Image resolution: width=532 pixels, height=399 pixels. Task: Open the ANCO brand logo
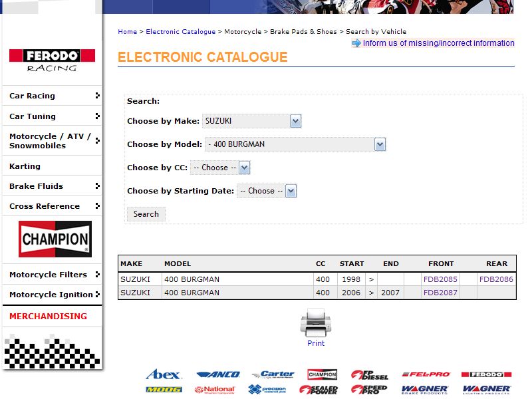pos(218,374)
